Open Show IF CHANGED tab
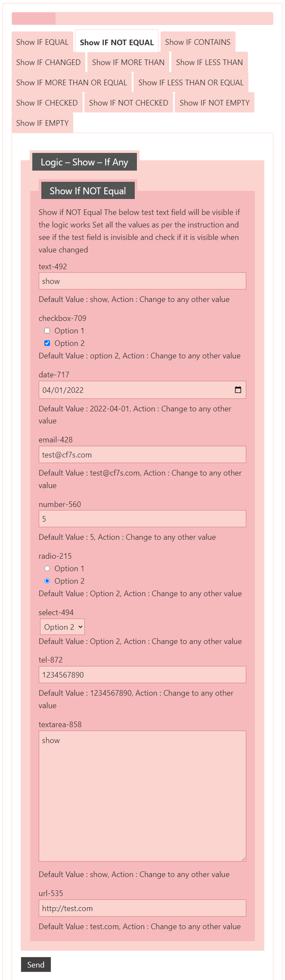The height and width of the screenshot is (980, 285). click(x=48, y=62)
